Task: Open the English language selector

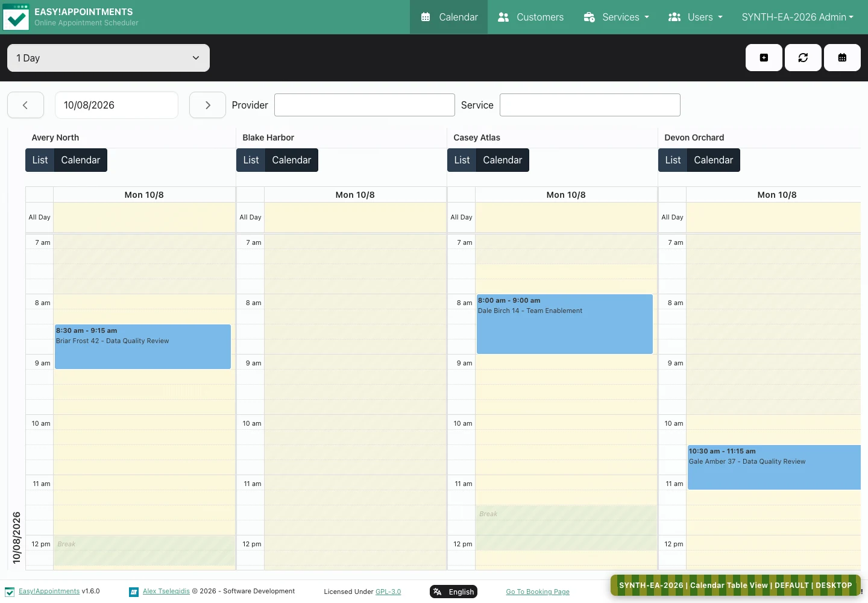Action: click(x=453, y=592)
